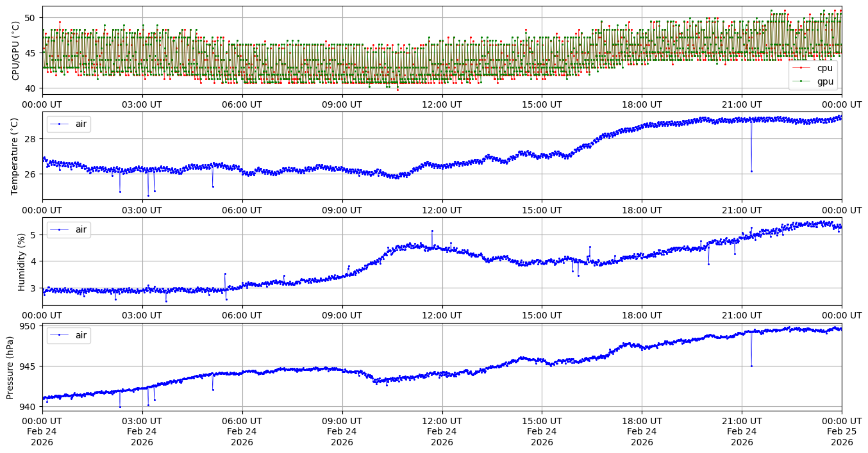Click the Humidity (%) y-axis label
The width and height of the screenshot is (868, 453).
(21, 261)
